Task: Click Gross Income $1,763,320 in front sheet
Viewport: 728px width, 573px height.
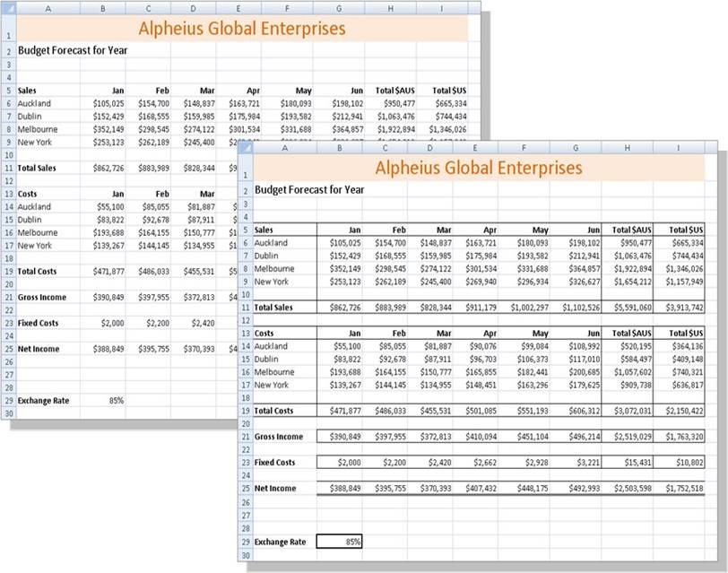Action: (679, 437)
